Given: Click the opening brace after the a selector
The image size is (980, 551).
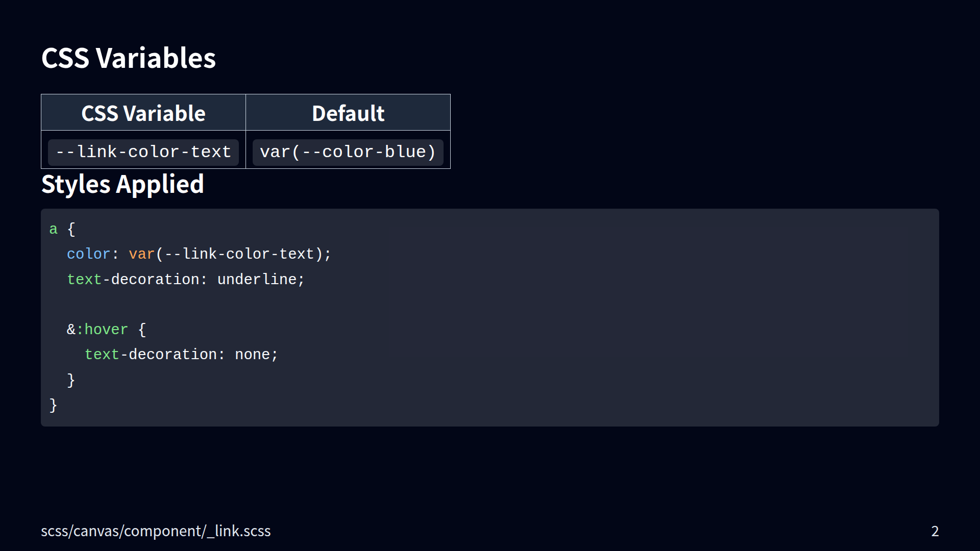Looking at the screenshot, I should (x=71, y=230).
